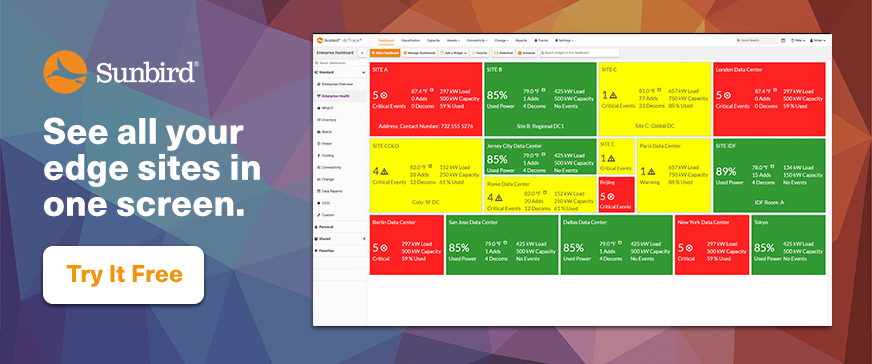Screen dimensions: 872x364
Task: Click the Slideshow button
Action: (x=503, y=53)
